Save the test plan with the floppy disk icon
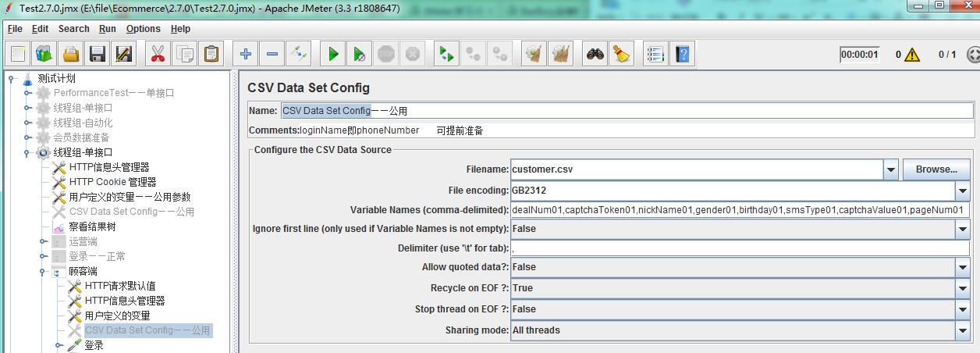 pyautogui.click(x=98, y=55)
